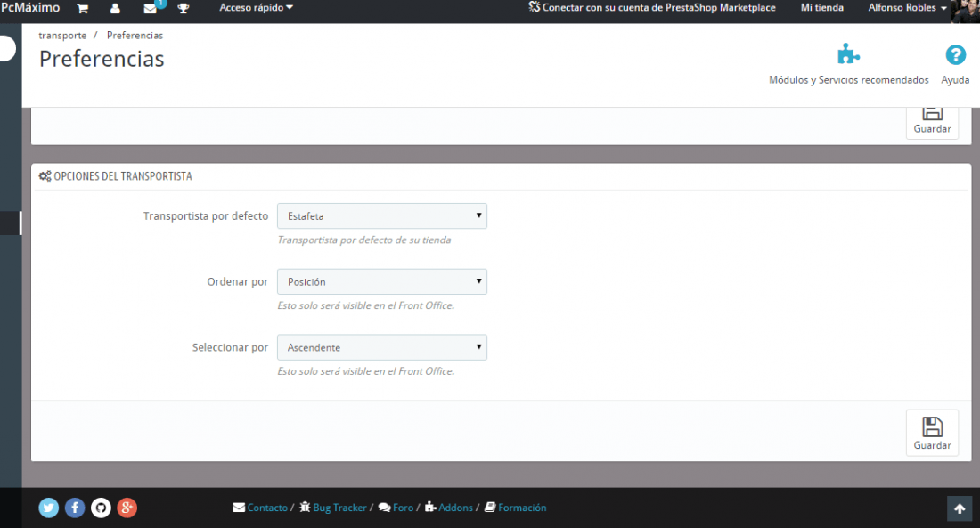This screenshot has width=980, height=528.
Task: Click the Opciones del Transportista panel heading
Action: pyautogui.click(x=116, y=176)
